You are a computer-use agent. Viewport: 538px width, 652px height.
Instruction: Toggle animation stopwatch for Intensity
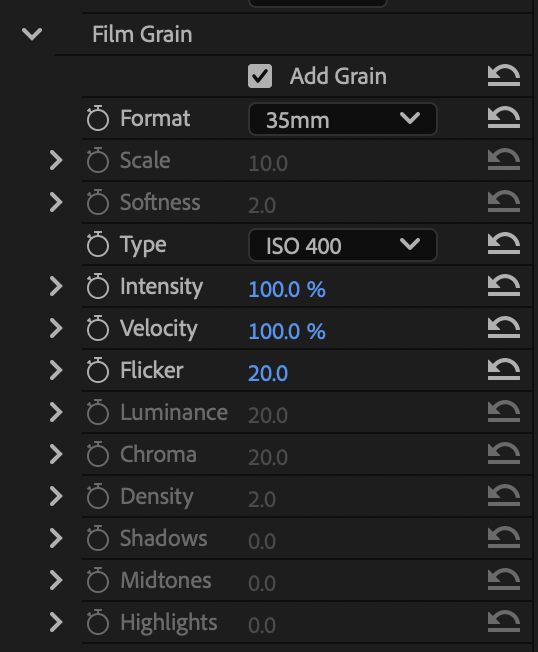(x=98, y=286)
